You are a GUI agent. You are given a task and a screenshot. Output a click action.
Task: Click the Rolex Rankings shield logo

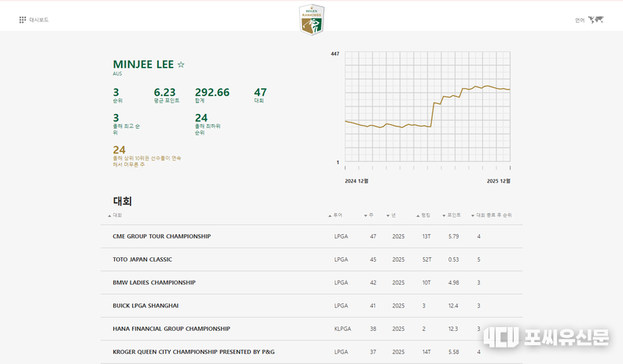(x=311, y=20)
